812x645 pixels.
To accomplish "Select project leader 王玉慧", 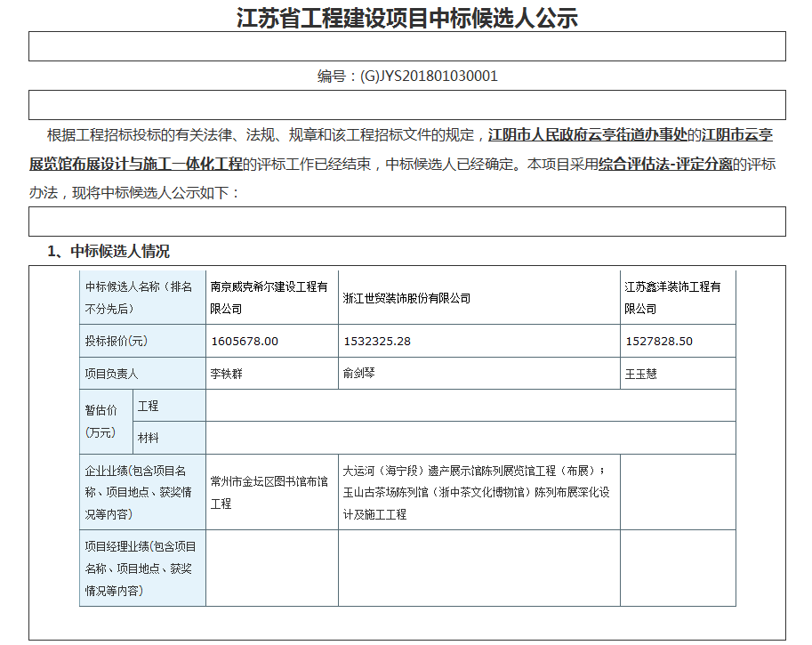I will [x=640, y=375].
